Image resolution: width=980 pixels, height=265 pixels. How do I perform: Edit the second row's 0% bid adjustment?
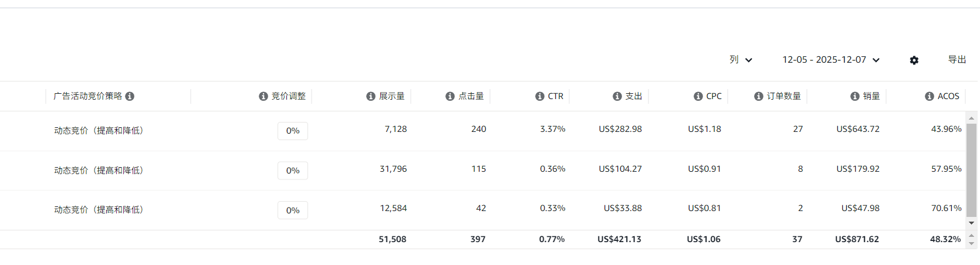tap(293, 171)
